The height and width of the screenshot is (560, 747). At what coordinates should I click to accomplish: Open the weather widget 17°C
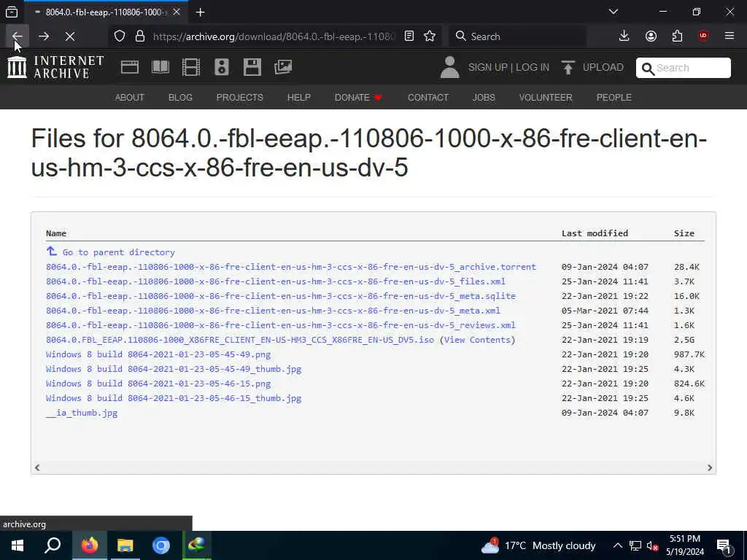(x=538, y=545)
